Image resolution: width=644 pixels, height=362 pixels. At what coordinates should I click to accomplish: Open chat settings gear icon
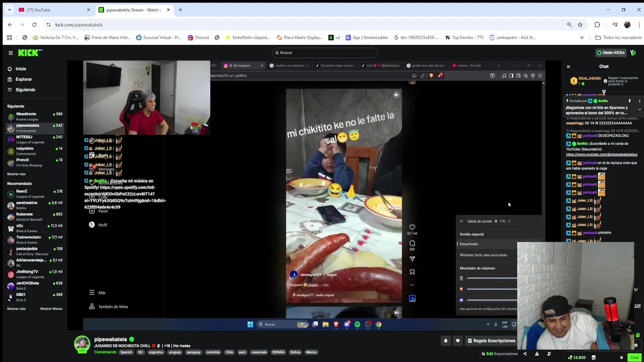tap(621, 357)
